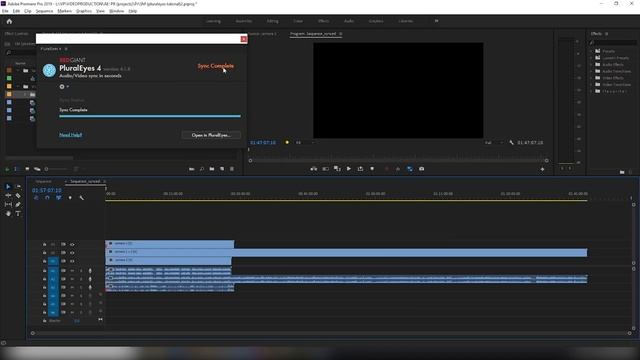Toggle eye on the middle video track

[x=72, y=253]
